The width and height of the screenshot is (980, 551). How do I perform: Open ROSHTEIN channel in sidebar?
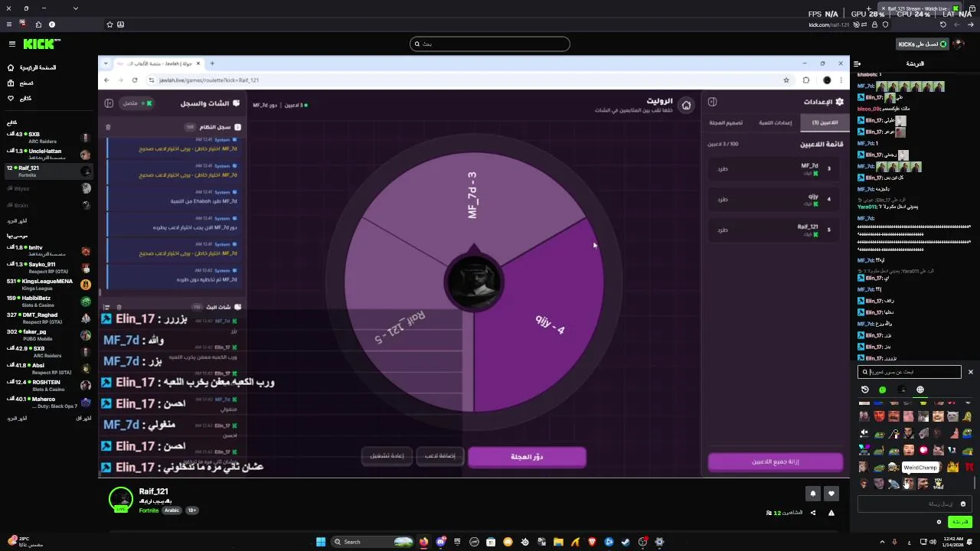click(x=48, y=385)
